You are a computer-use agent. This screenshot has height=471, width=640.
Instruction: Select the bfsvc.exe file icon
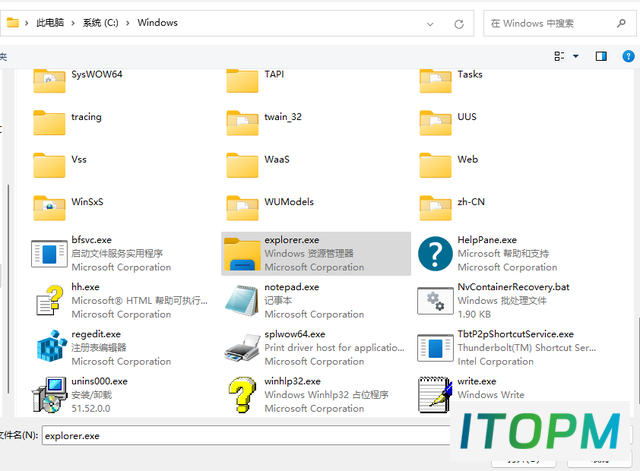point(49,254)
